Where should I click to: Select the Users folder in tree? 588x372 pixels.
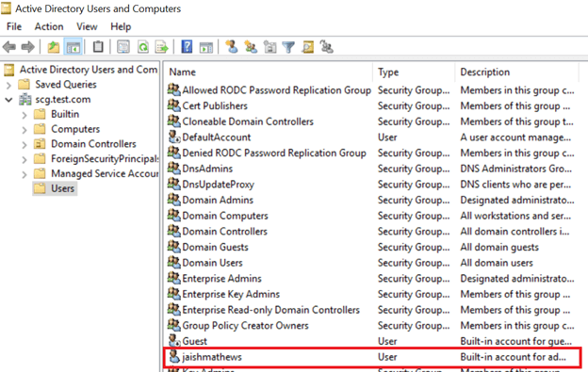point(62,188)
